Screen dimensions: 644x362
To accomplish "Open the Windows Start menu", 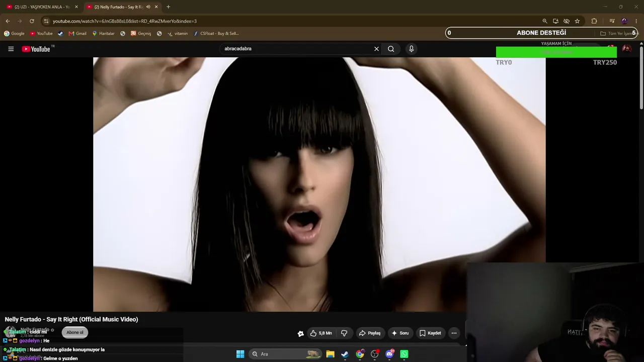I will point(240,354).
